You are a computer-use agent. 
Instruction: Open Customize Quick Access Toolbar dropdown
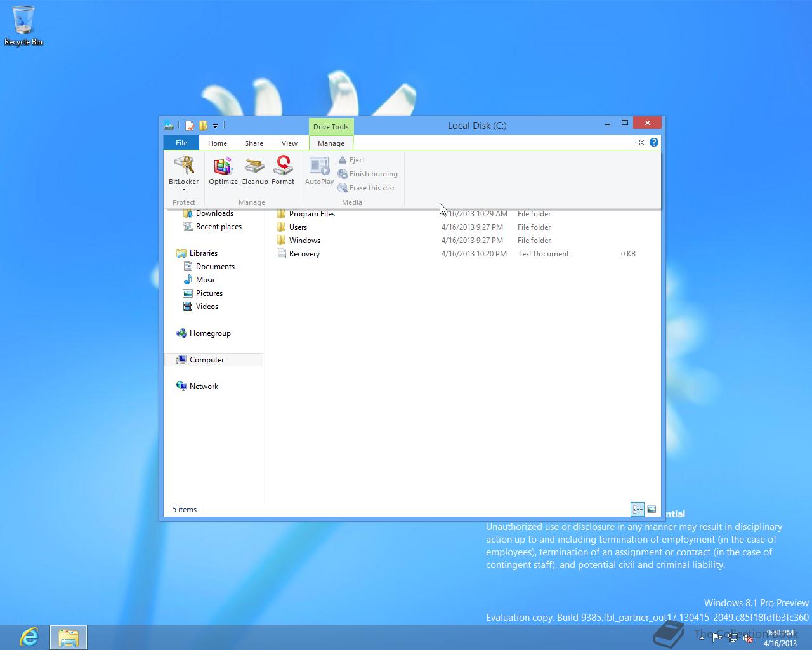(x=216, y=126)
